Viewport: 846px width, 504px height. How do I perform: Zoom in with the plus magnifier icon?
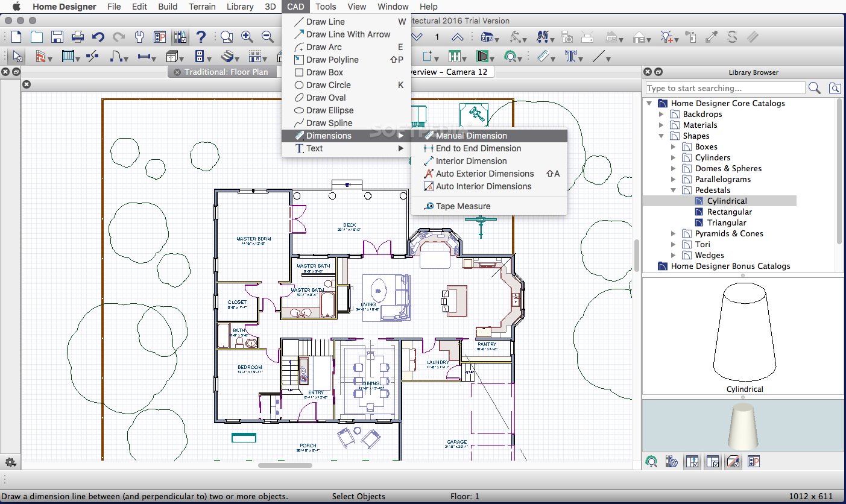click(247, 37)
